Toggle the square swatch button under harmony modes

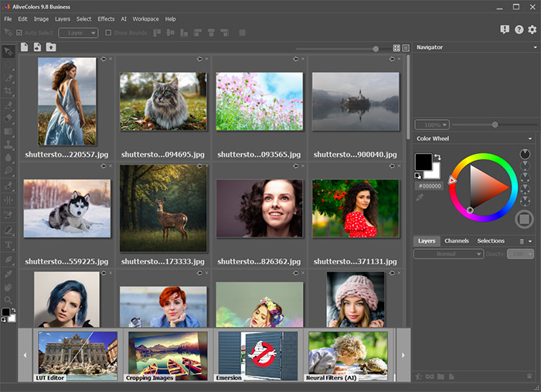(x=525, y=219)
